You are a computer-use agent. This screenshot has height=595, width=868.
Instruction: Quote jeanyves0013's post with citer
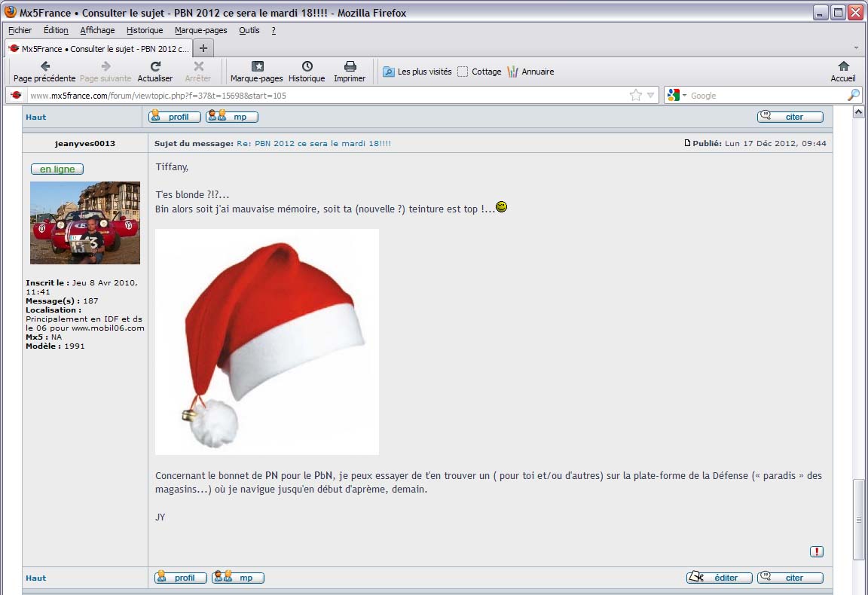(x=790, y=577)
